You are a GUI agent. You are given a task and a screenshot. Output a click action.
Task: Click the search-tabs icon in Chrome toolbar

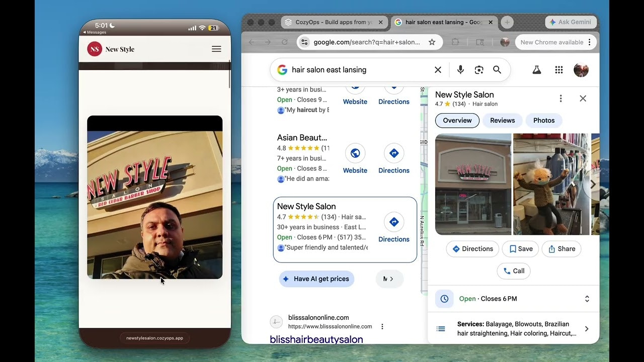pyautogui.click(x=480, y=42)
